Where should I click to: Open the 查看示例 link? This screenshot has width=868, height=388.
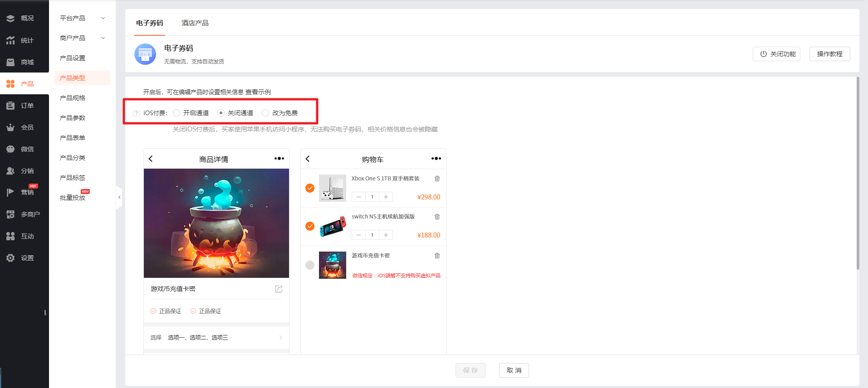[258, 92]
